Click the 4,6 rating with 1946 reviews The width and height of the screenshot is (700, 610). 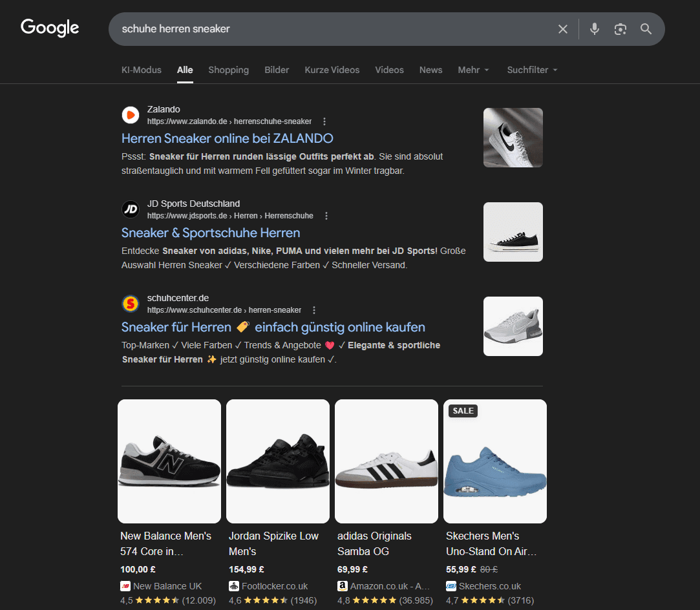click(273, 600)
